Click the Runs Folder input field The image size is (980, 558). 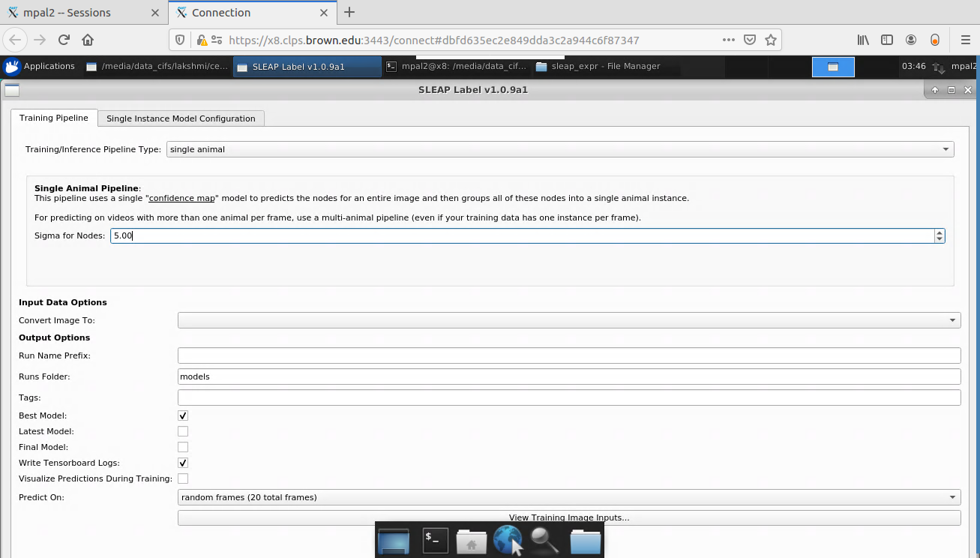569,376
